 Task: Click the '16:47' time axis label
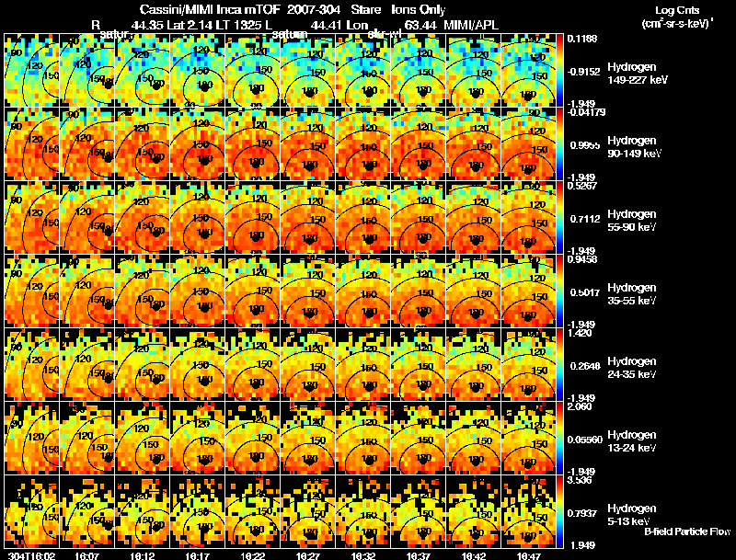pos(530,555)
